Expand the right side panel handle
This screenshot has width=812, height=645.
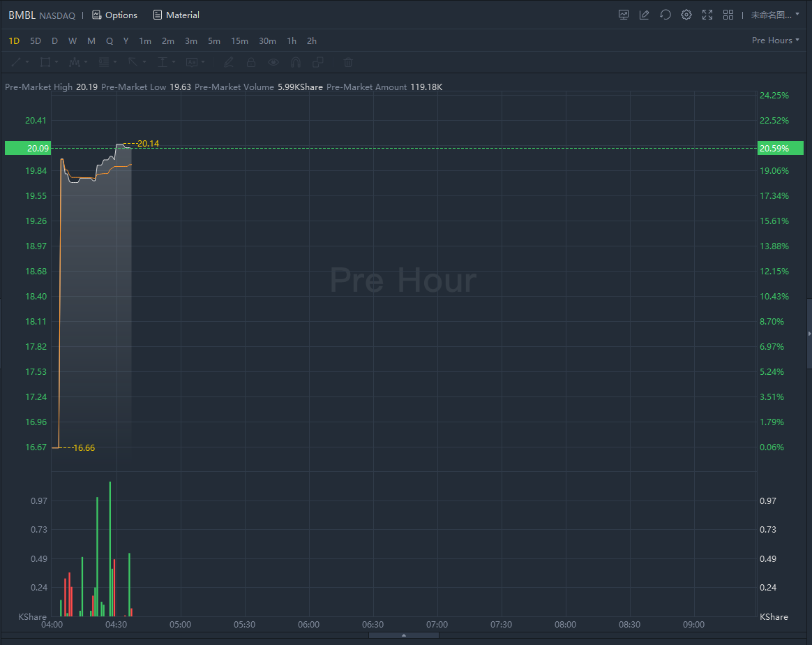point(809,334)
